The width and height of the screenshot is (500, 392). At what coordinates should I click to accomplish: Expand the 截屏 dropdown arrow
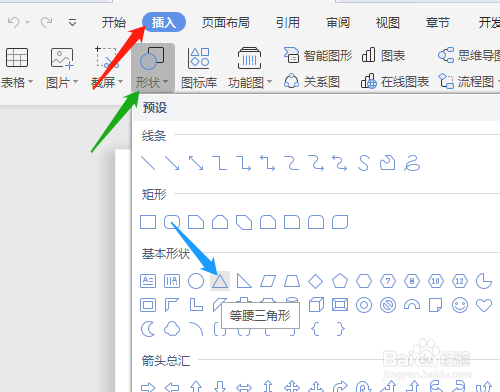(x=121, y=81)
